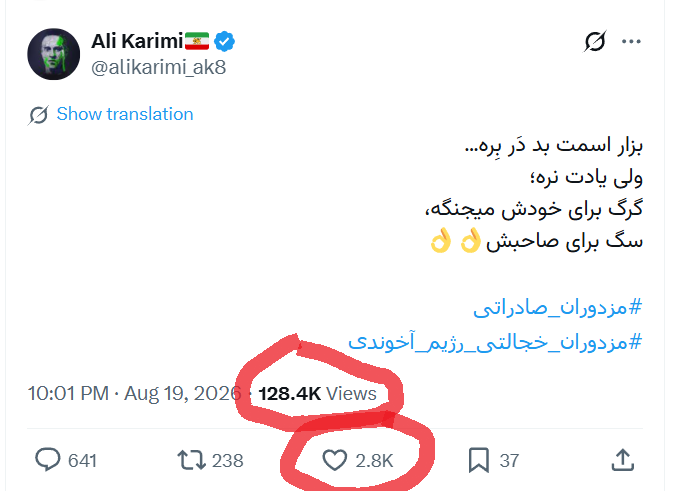Click the 2.8K likes count

pos(374,460)
